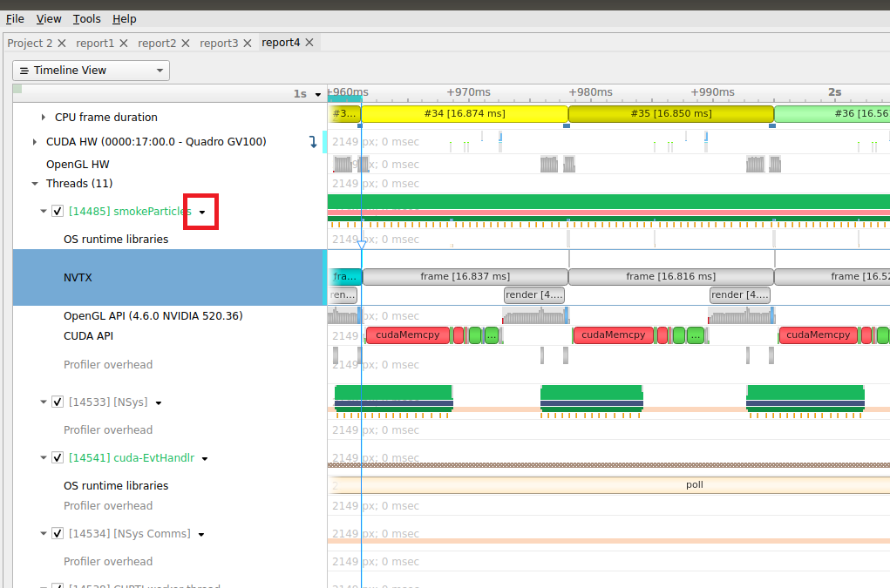Uncheck the smokeParticles thread checkbox
890x588 pixels.
tap(58, 211)
